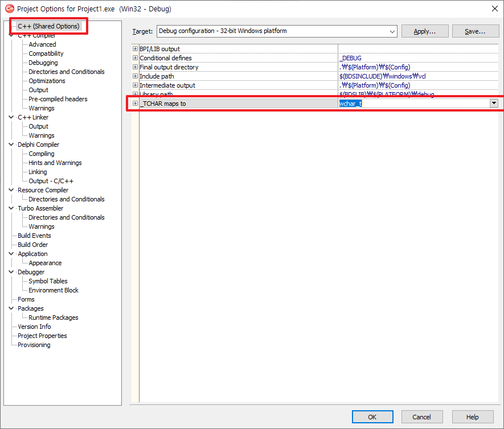The image size is (504, 429).
Task: Open Advanced under C++ Compiler
Action: (42, 44)
